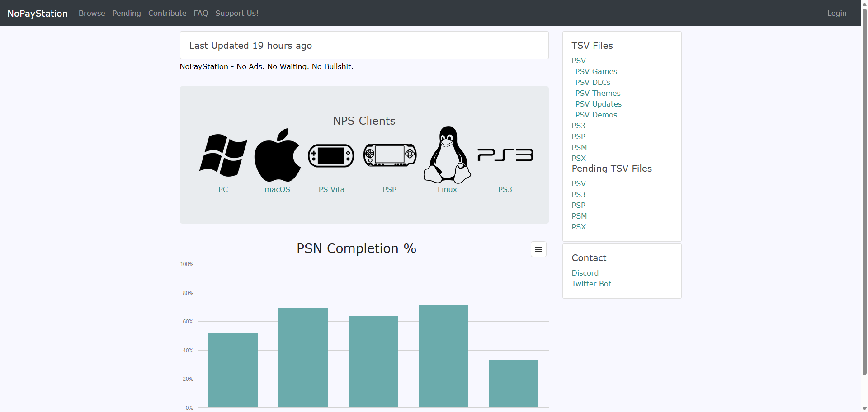Screen dimensions: 868x412
Task: Click the second chart bar, near 69%
Action: (x=303, y=358)
